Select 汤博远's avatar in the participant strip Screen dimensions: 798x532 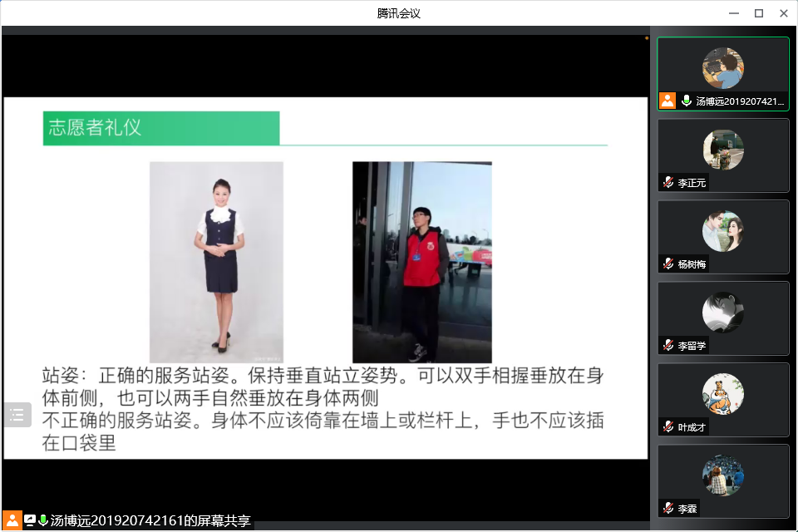click(x=722, y=68)
